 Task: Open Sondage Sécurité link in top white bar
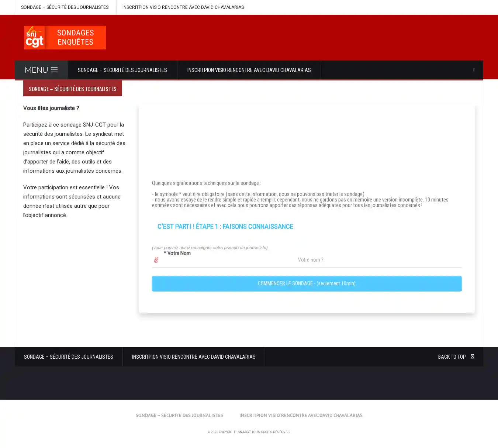pyautogui.click(x=65, y=7)
